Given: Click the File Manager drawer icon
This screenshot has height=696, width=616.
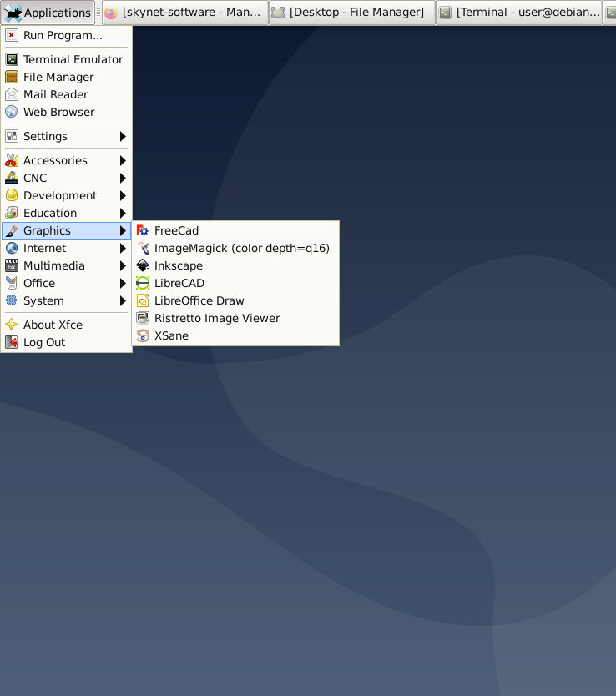Looking at the screenshot, I should point(12,77).
